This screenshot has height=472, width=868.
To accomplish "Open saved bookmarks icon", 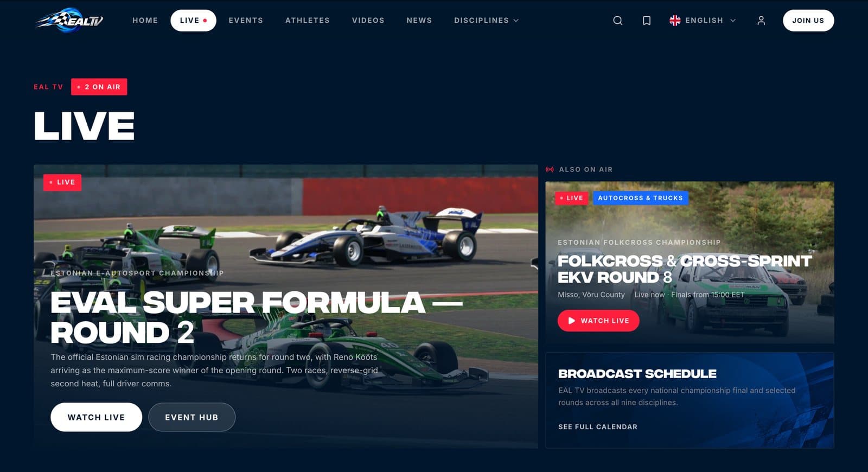I will (x=647, y=21).
